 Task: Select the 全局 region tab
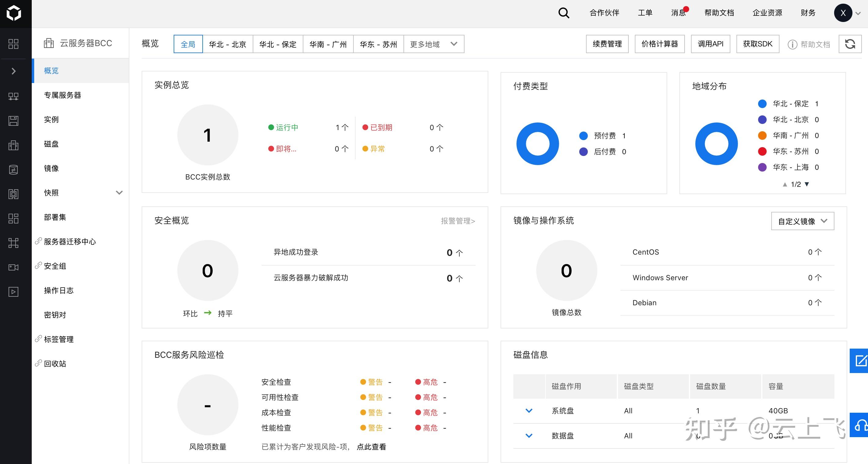tap(188, 44)
